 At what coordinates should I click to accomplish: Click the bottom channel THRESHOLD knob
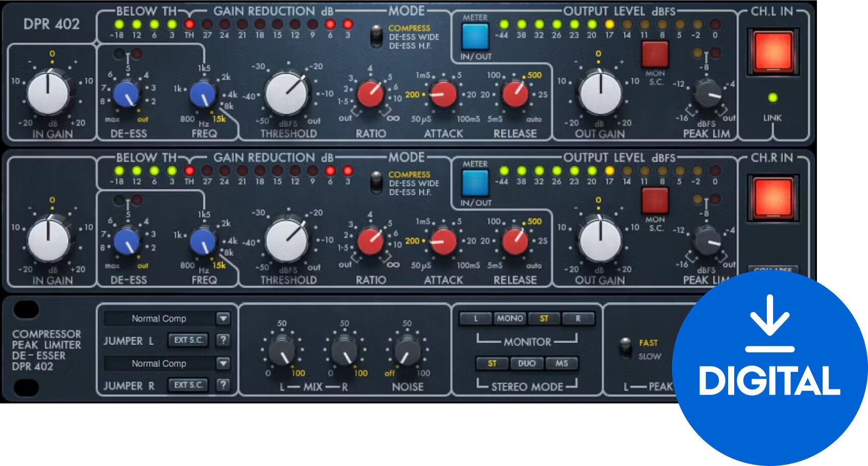click(x=287, y=240)
